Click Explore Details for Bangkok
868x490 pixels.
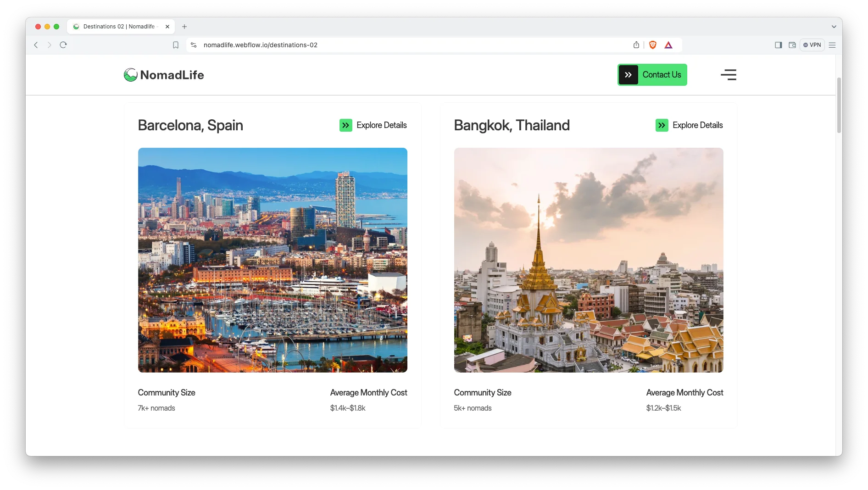(689, 125)
